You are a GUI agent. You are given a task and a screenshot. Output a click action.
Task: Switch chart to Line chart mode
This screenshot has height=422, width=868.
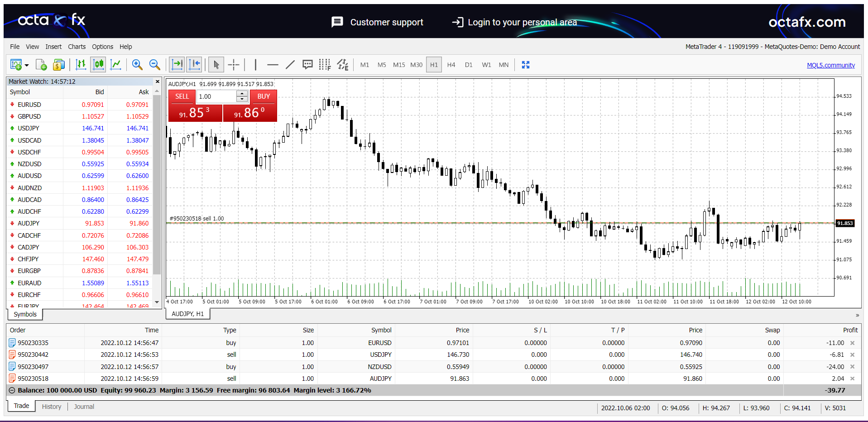116,65
